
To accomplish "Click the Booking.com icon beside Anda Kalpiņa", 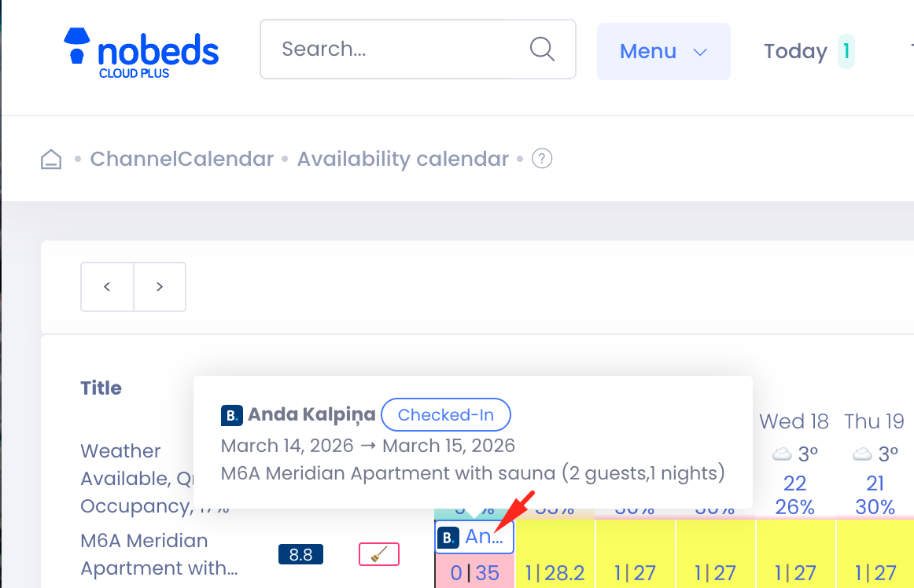I will (232, 415).
